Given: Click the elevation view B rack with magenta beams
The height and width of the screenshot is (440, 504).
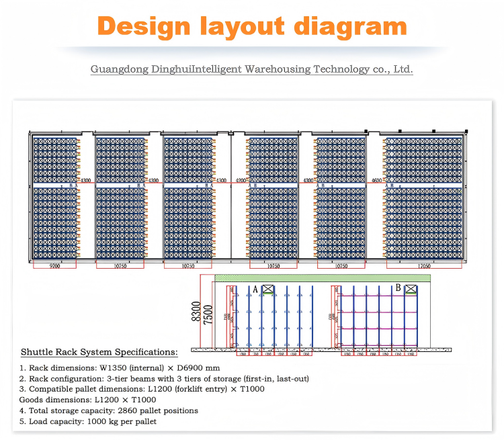Looking at the screenshot, I should click(378, 316).
